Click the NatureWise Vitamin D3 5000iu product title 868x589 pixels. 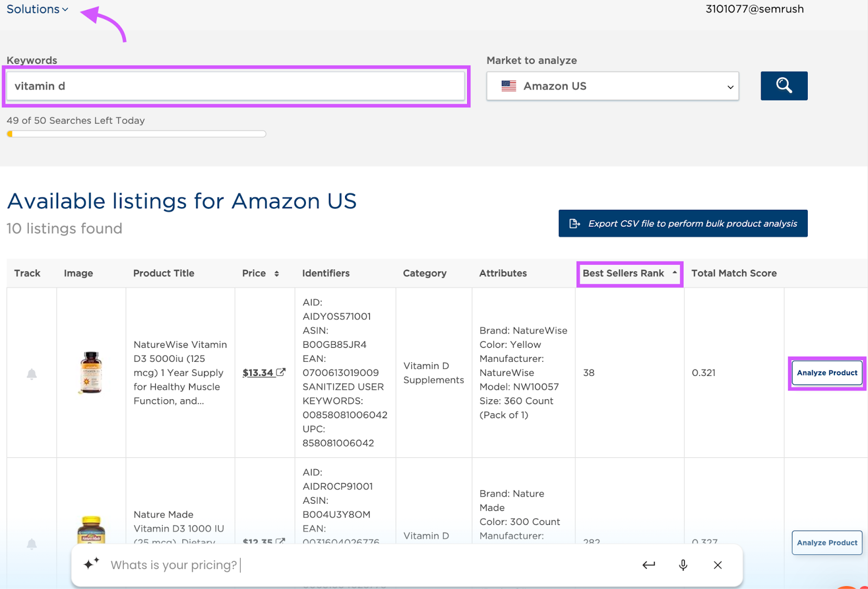coord(181,373)
